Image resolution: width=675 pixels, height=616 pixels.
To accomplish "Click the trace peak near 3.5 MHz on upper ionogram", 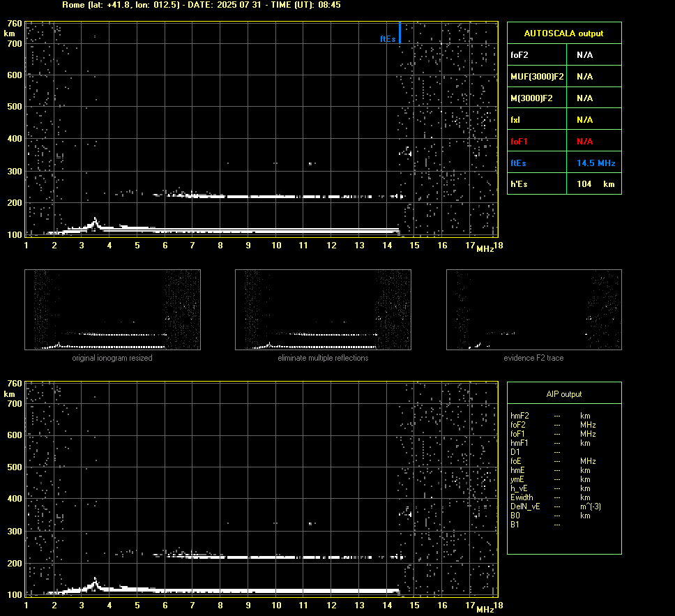I will tap(95, 222).
